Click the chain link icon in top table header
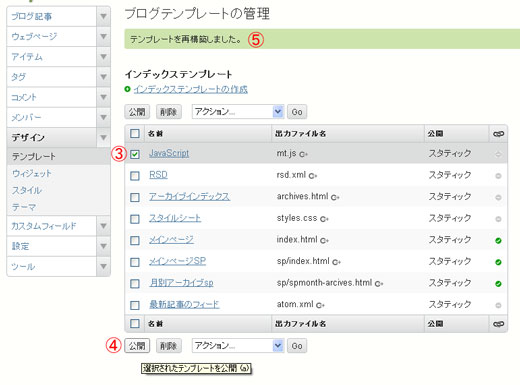Image resolution: width=520 pixels, height=385 pixels. click(x=498, y=134)
